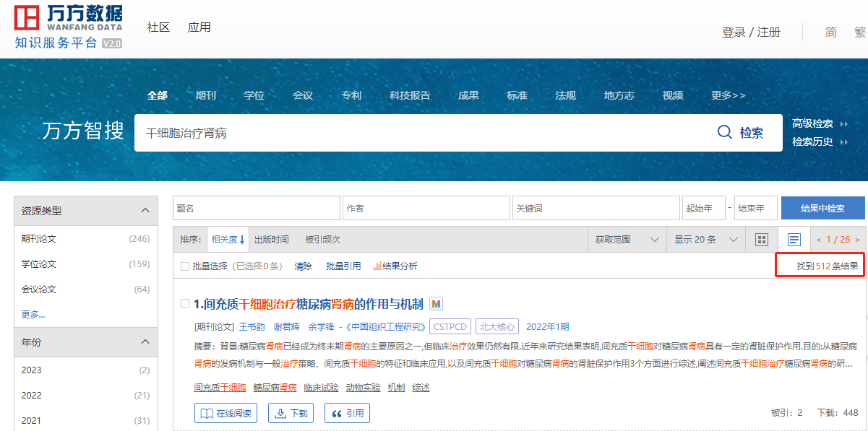Open result analysis chart
The image size is (868, 431).
pyautogui.click(x=395, y=266)
